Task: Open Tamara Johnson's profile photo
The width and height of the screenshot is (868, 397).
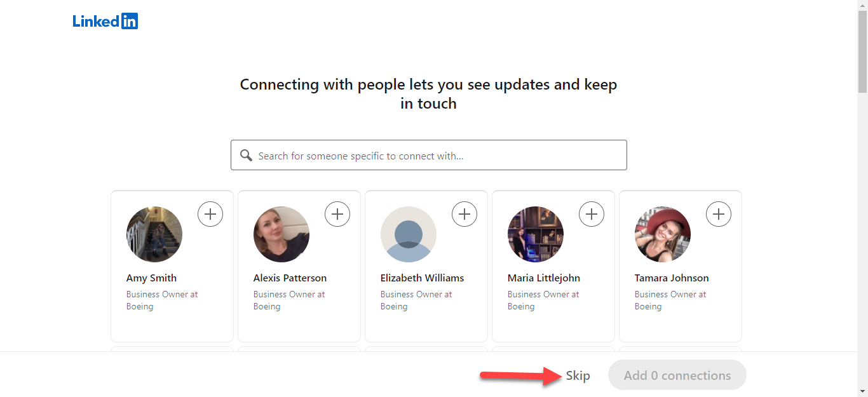Action: 663,234
